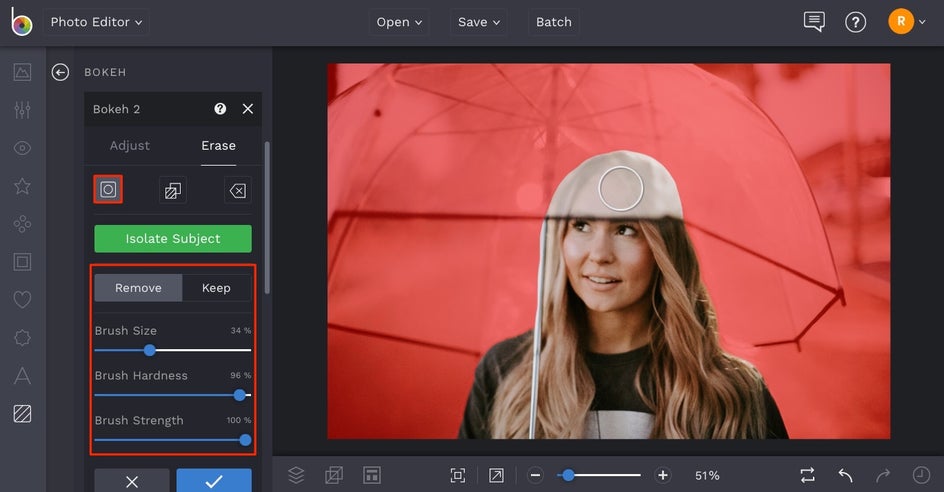The width and height of the screenshot is (944, 492).
Task: Switch to the Adjust tab
Action: [129, 146]
